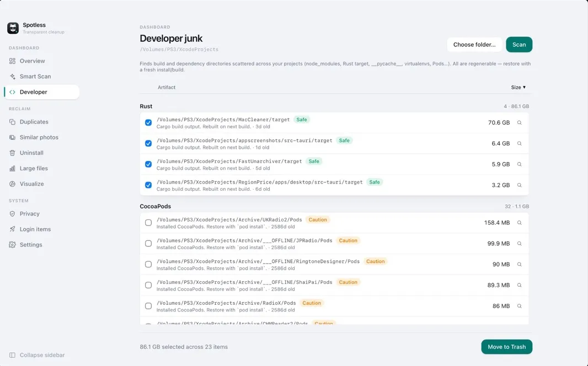The height and width of the screenshot is (366, 588).
Task: Reveal appscreenshots target with its magnifier icon
Action: pos(520,143)
